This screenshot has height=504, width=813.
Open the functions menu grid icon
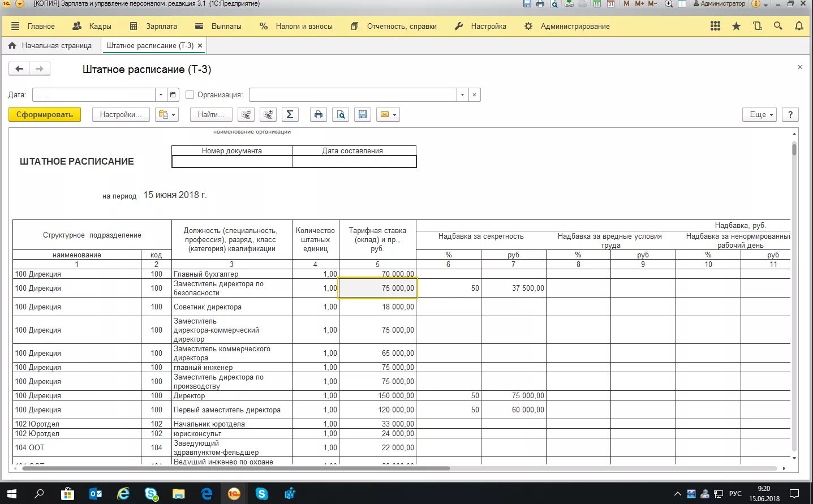pos(716,26)
